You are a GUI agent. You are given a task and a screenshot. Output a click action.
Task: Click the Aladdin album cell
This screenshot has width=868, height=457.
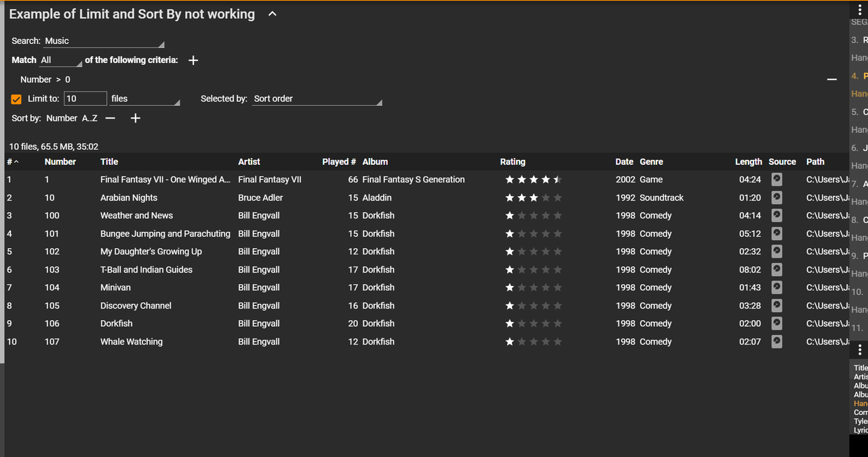tap(377, 198)
